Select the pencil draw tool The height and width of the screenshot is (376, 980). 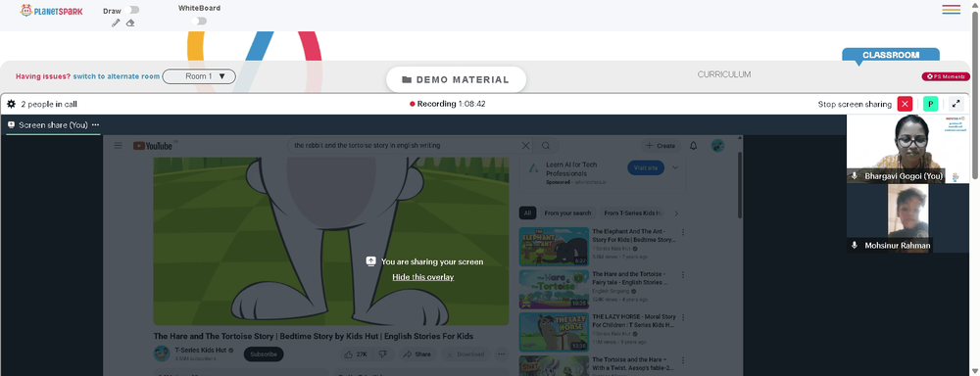click(116, 23)
